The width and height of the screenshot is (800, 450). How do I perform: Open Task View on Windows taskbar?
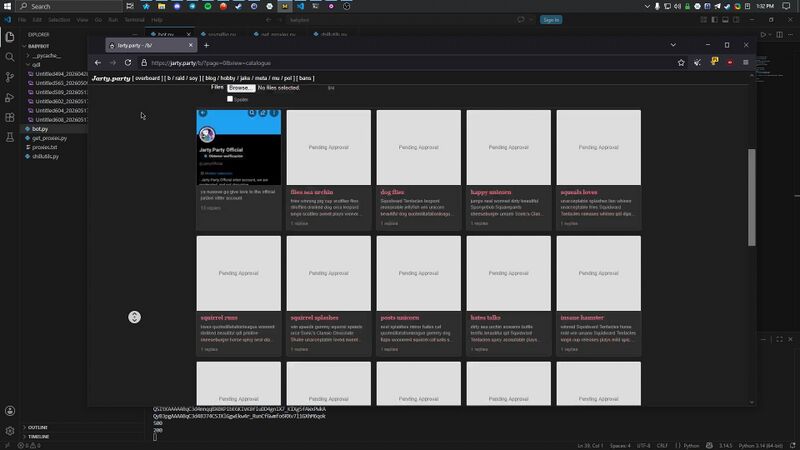(130, 6)
